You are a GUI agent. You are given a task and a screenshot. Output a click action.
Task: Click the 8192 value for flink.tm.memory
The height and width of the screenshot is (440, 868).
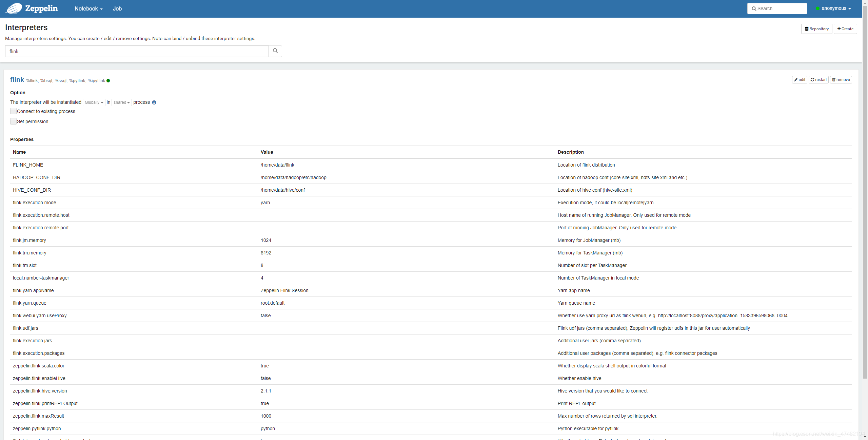(266, 253)
